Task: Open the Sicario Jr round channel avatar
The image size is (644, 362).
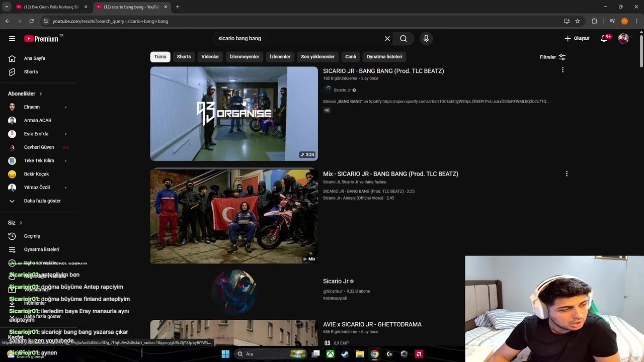Action: [x=234, y=292]
